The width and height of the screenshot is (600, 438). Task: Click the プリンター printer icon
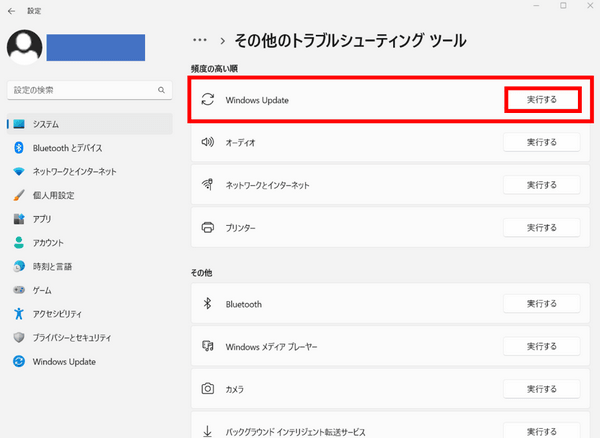coord(208,228)
